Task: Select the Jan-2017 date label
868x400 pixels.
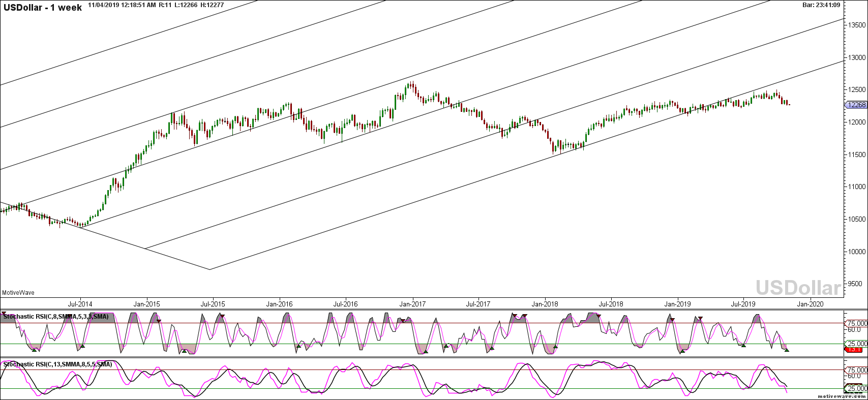Action: pos(412,304)
